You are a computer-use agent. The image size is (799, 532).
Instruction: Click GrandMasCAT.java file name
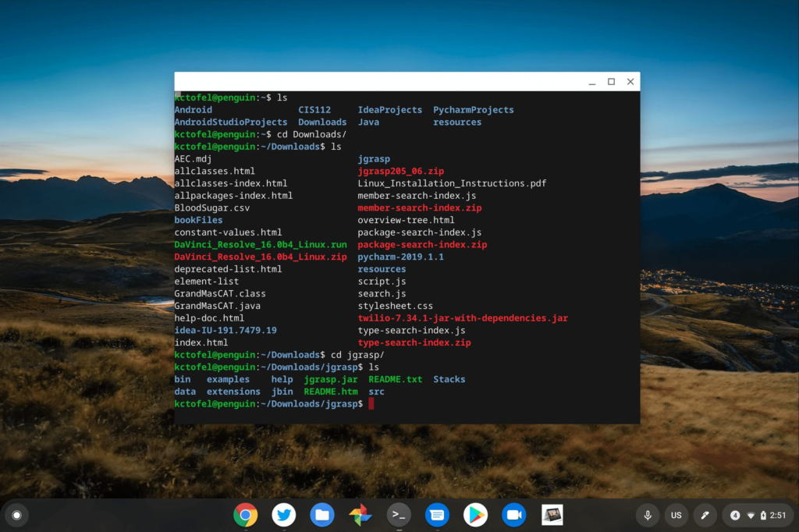(217, 306)
